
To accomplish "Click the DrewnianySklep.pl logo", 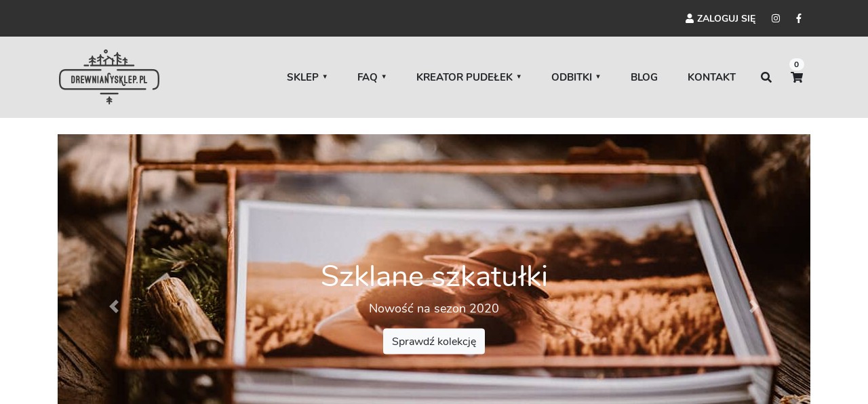I will [x=109, y=77].
